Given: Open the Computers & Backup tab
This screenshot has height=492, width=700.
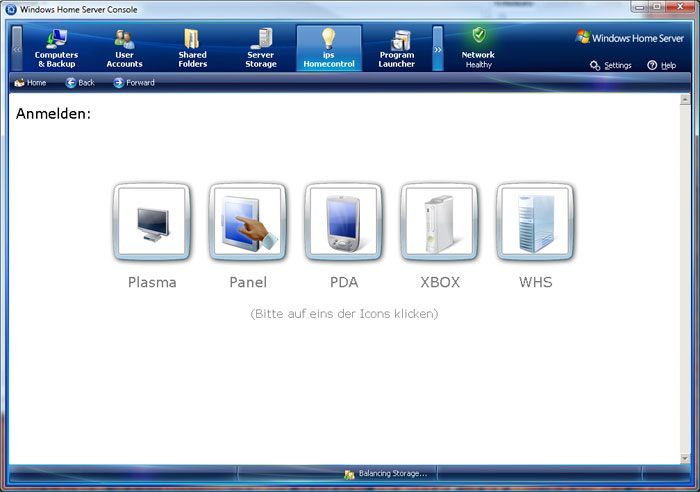Looking at the screenshot, I should 56,48.
